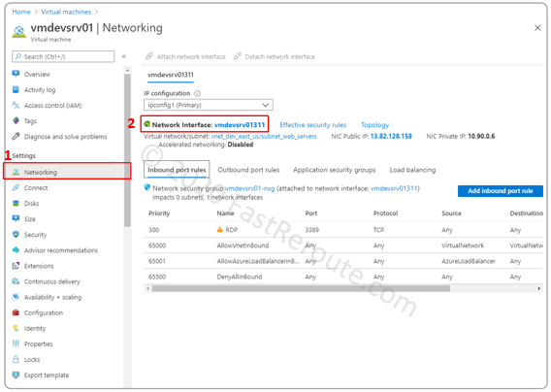Screen dimensions: 551x392
Task: Open the Load balancing tab
Action: pos(412,170)
